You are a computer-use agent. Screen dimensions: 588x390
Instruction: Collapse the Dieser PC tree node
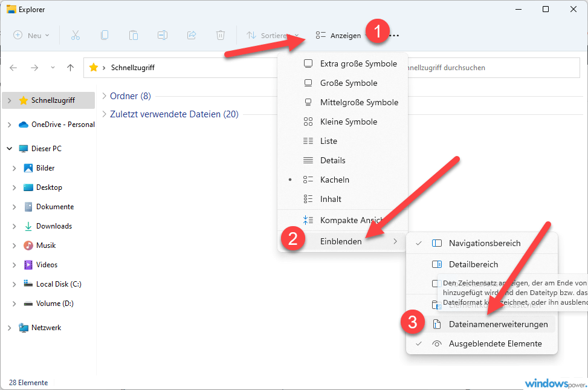tap(10, 149)
